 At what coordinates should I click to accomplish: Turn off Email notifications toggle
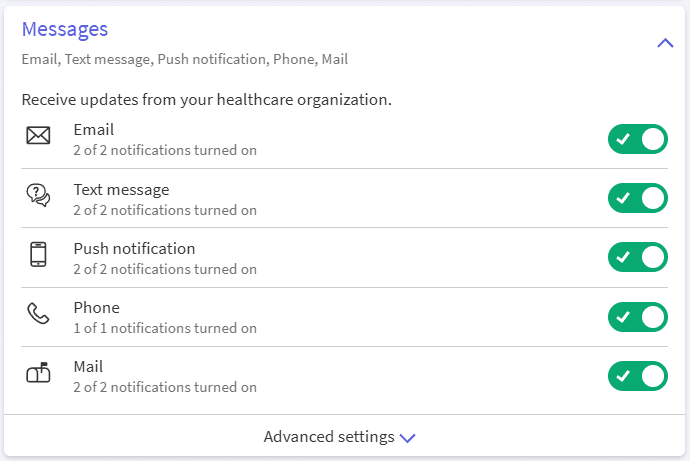click(637, 139)
